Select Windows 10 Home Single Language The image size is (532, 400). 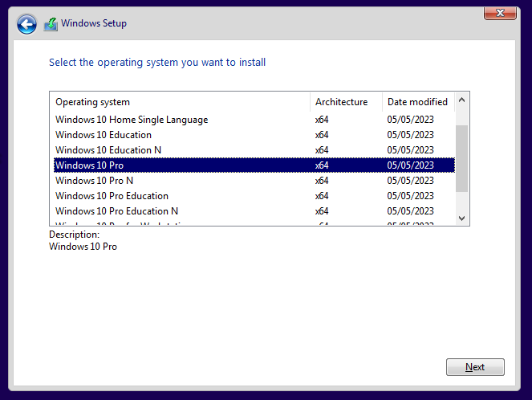pos(254,120)
